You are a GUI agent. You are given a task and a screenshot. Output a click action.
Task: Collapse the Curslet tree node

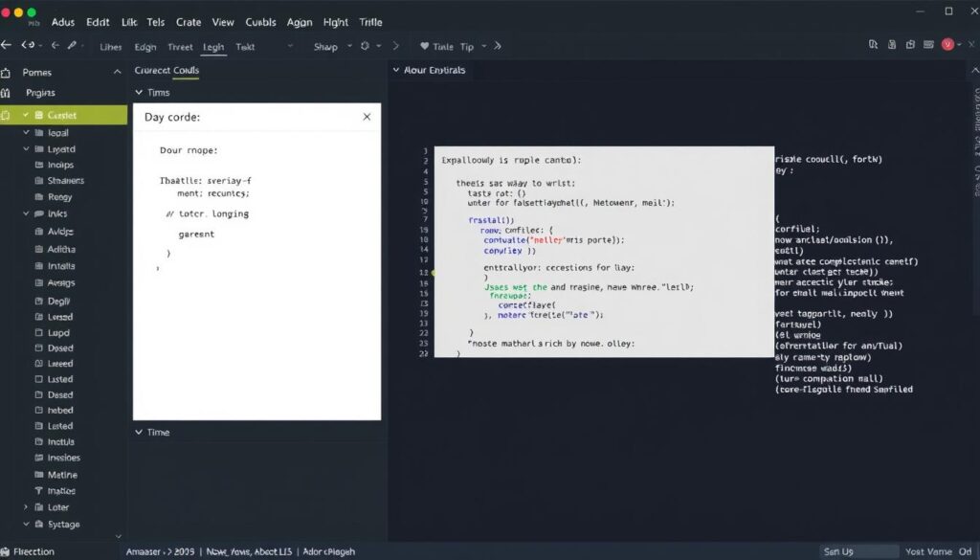(26, 115)
